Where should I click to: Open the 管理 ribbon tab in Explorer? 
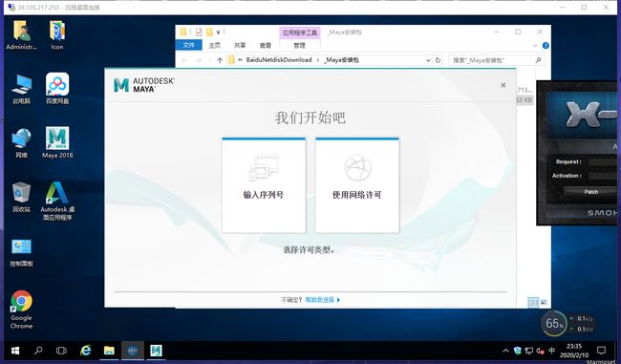299,45
